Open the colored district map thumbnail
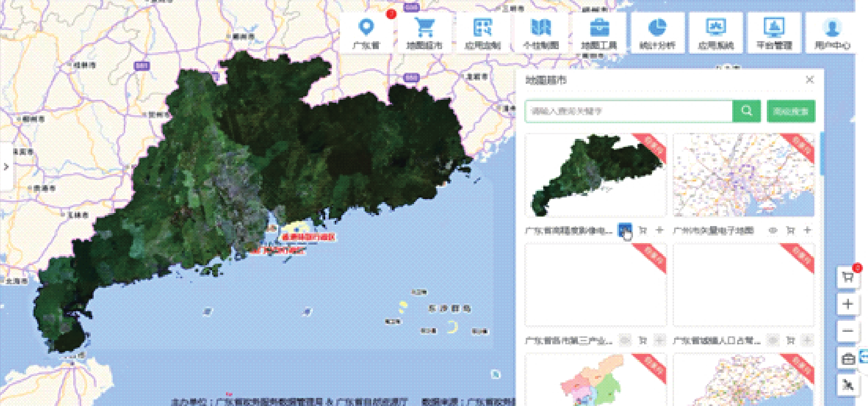Screen dimensions: 868x406 (x=596, y=379)
